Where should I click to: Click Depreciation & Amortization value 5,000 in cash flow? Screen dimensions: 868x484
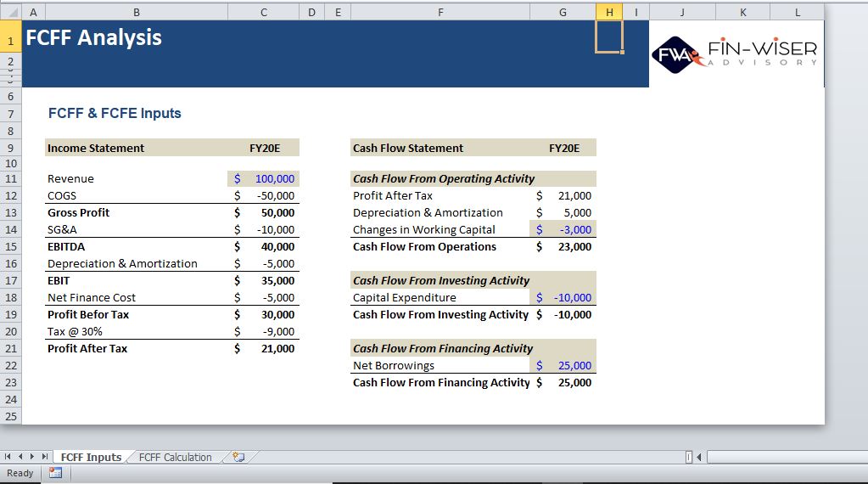coord(563,212)
